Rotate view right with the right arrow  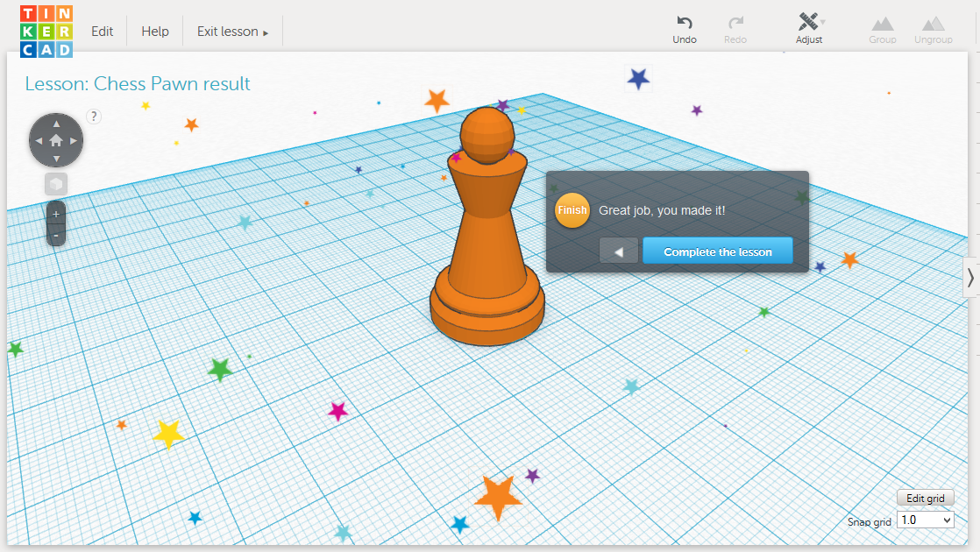pos(74,141)
